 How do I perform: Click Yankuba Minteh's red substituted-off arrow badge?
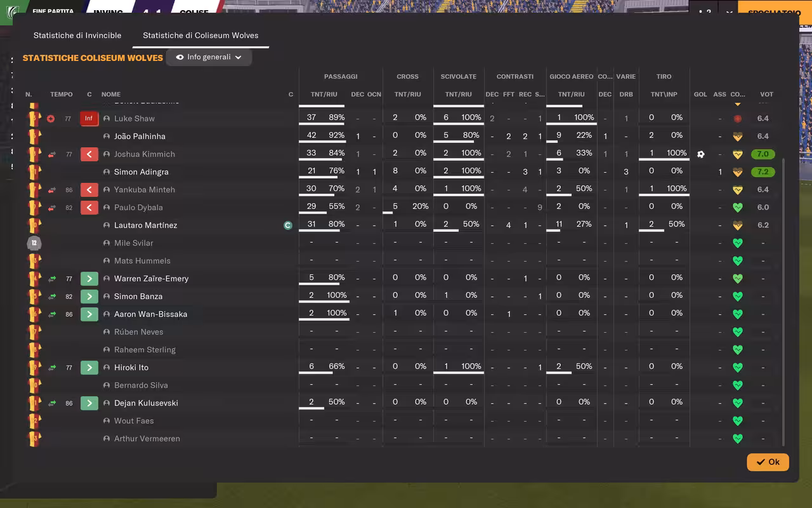coord(89,190)
